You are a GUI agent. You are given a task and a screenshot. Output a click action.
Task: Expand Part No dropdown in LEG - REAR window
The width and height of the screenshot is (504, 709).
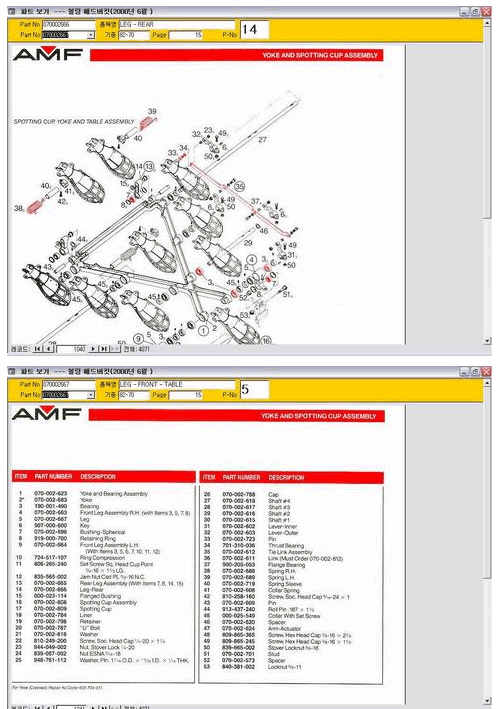91,35
